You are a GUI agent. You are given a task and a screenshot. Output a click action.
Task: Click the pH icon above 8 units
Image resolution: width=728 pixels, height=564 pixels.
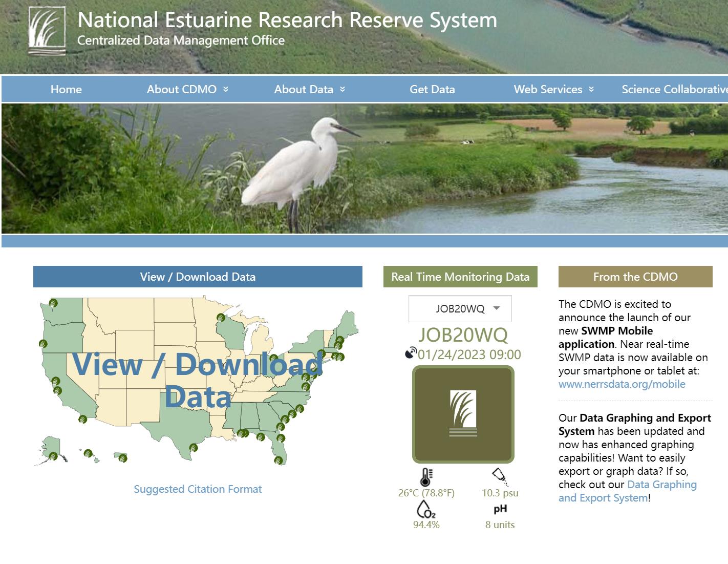click(500, 509)
